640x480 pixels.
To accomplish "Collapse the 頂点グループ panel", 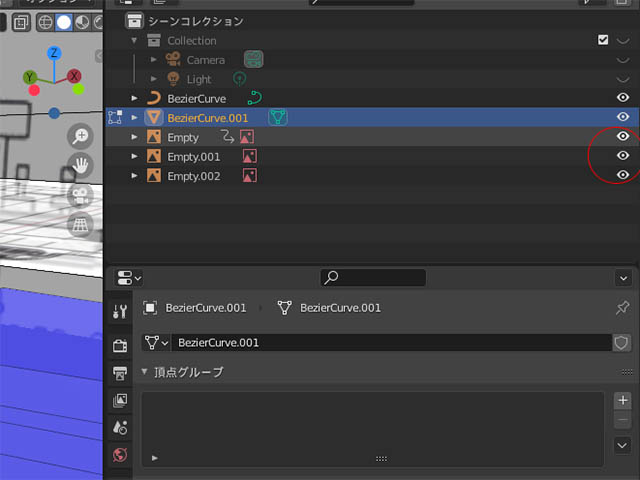I will [x=144, y=371].
